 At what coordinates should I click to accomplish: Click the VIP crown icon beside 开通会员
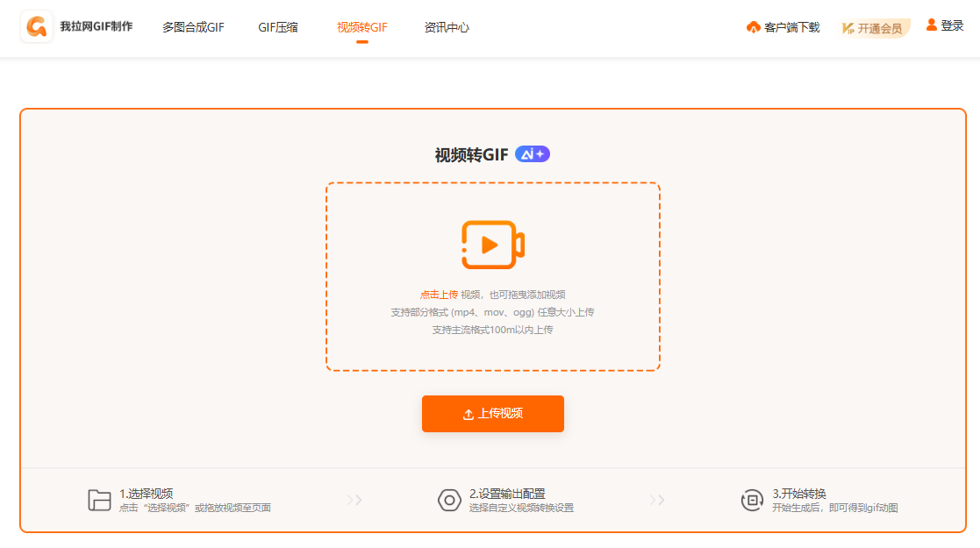coord(848,28)
